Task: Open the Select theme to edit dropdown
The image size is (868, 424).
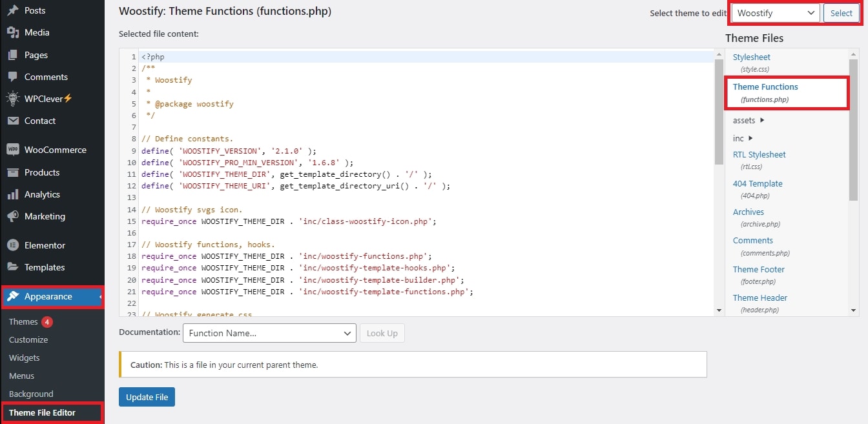Action: (776, 13)
